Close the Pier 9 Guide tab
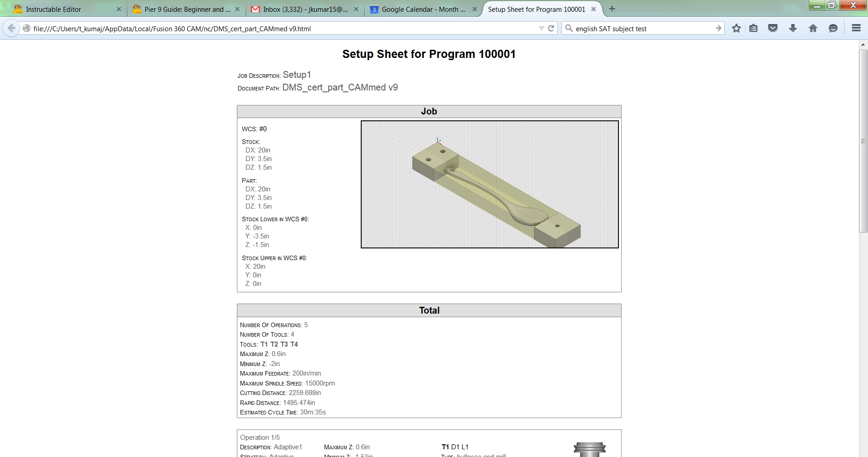 click(x=237, y=9)
